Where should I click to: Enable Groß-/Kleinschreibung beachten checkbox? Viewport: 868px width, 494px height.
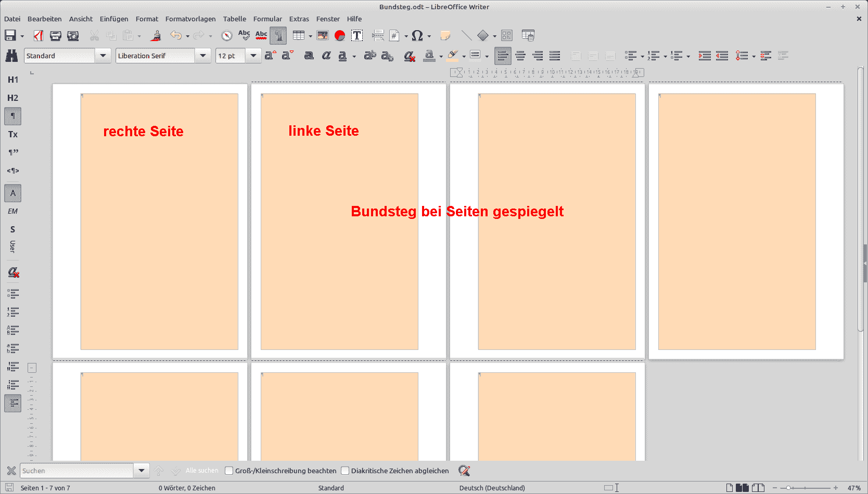click(x=229, y=471)
